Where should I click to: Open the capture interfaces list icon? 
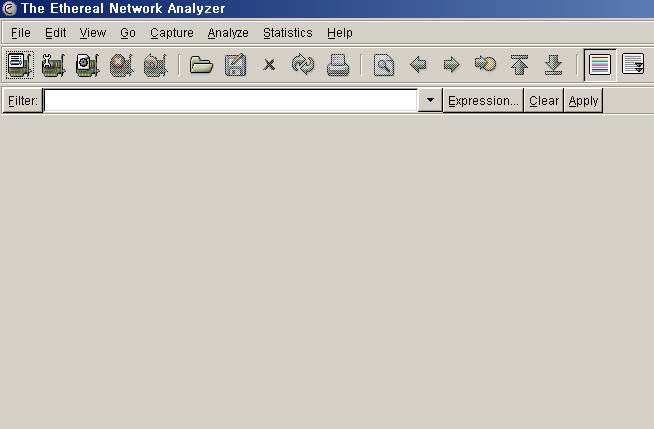tap(20, 65)
